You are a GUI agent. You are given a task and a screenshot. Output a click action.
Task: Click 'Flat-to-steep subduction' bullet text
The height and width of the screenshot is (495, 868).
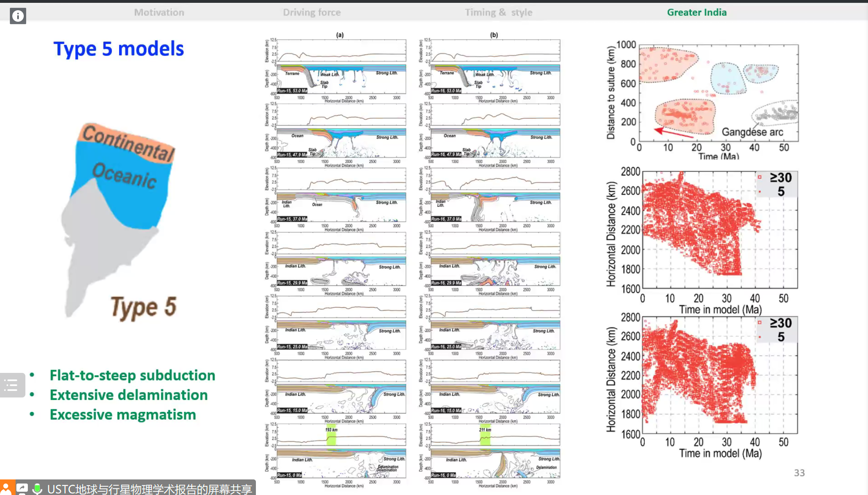pyautogui.click(x=133, y=375)
